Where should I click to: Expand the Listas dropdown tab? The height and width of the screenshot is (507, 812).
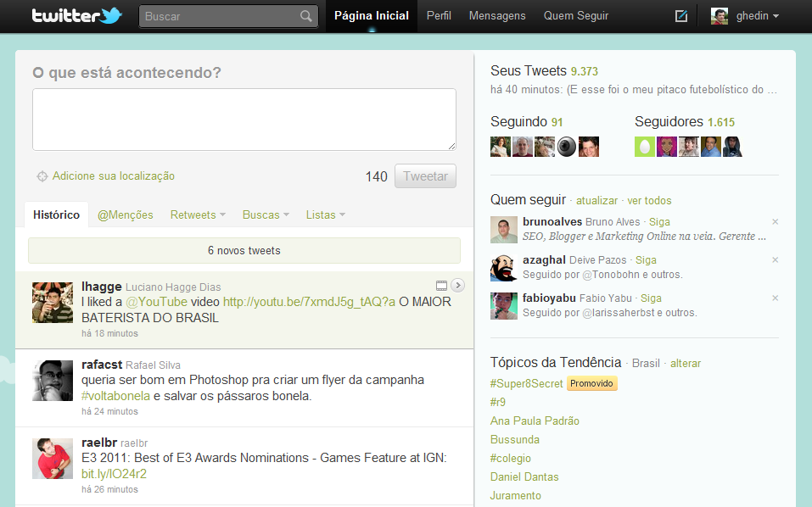pyautogui.click(x=325, y=215)
